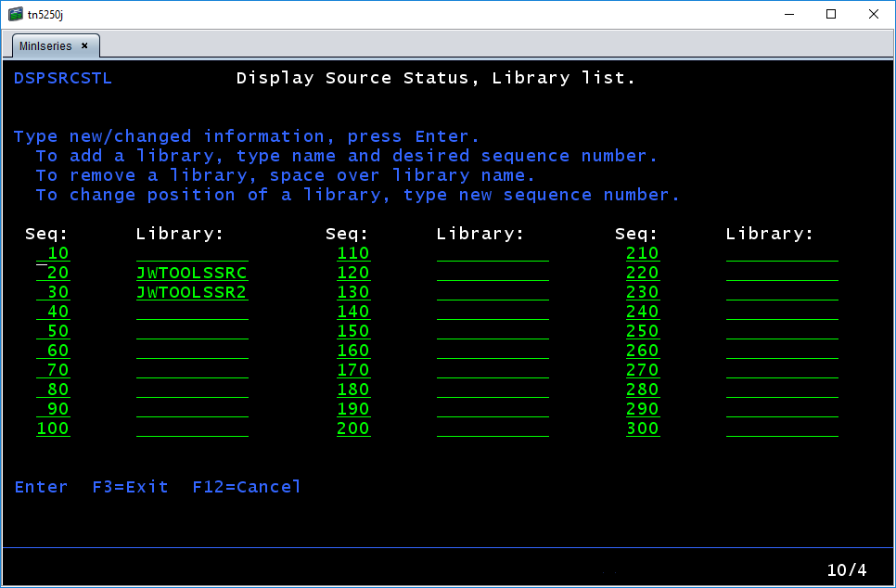The height and width of the screenshot is (588, 896).
Task: Click the library field next to sequence 300
Action: [782, 428]
